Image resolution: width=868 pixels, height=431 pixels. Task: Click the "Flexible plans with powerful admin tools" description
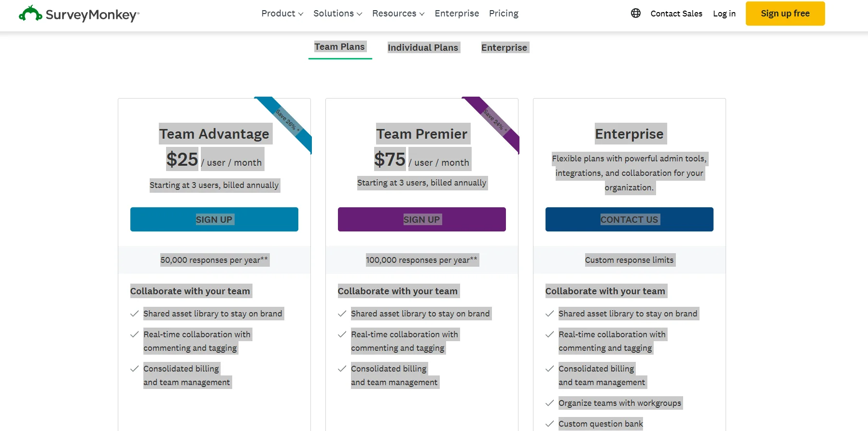630,173
